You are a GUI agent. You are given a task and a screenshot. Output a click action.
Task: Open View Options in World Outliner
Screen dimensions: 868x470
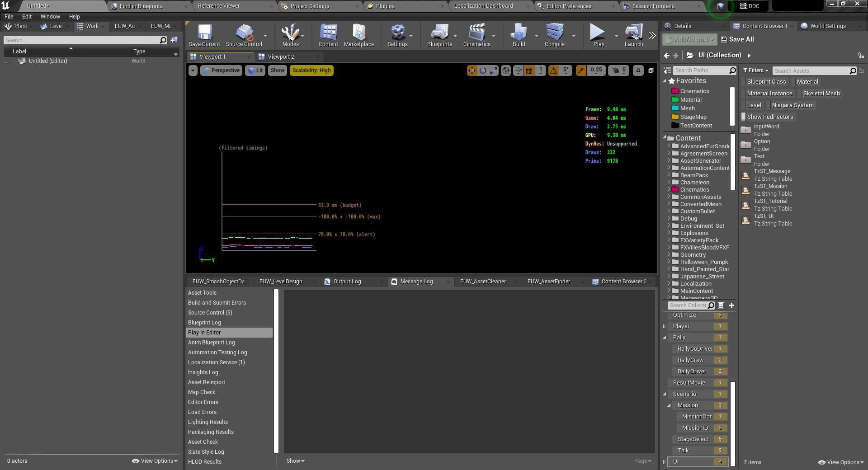(155, 461)
